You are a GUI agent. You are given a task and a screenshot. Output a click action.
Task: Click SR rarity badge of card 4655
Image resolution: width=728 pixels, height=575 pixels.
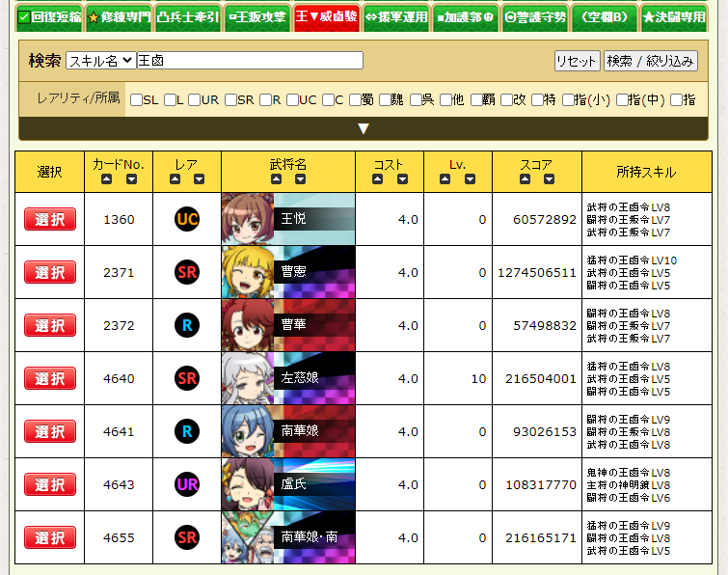[187, 537]
